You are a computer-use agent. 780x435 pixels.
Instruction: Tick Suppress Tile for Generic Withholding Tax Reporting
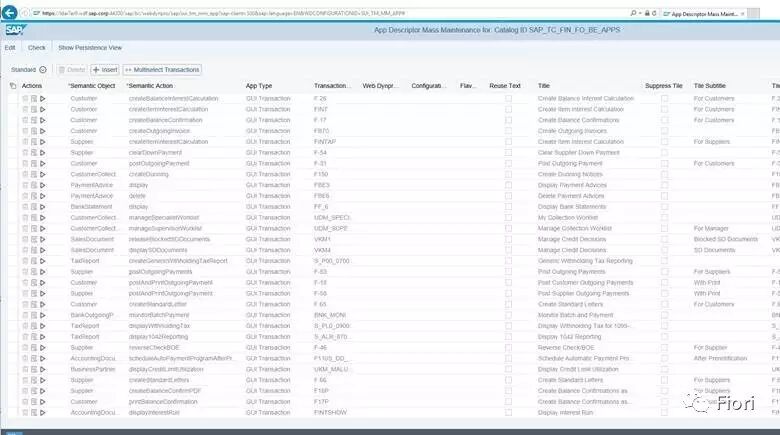click(x=665, y=261)
